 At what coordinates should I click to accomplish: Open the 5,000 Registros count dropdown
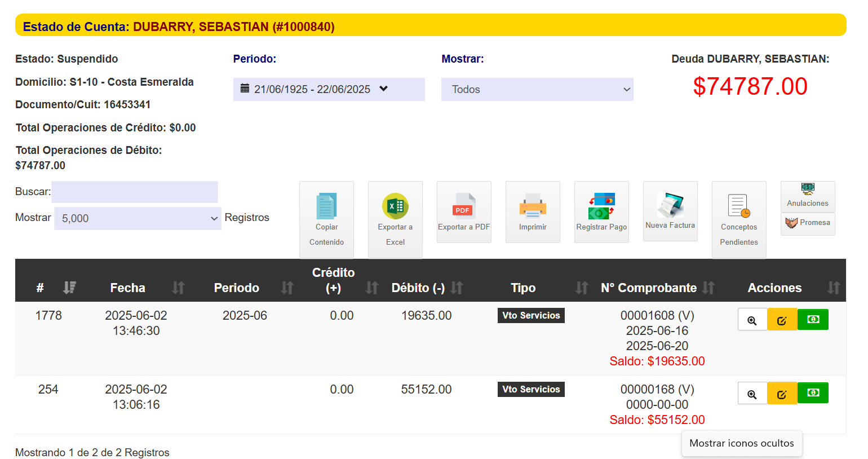(x=137, y=218)
